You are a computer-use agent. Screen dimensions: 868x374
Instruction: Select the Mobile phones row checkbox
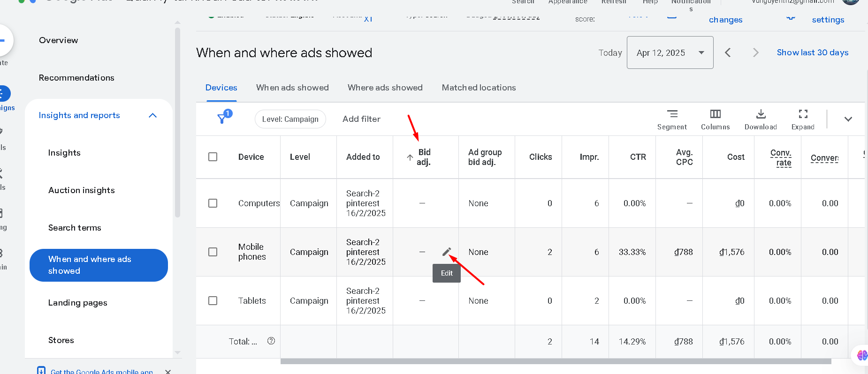click(213, 252)
